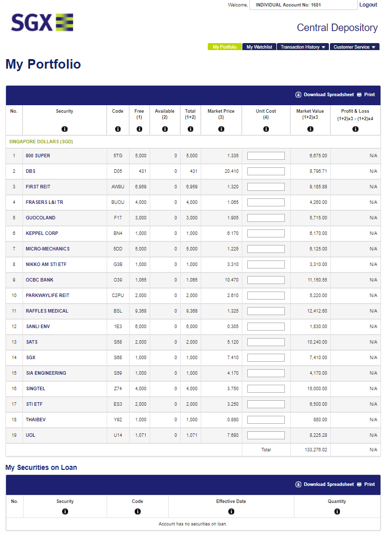Open RAFFLES MEDICAL link
Image resolution: width=392 pixels, height=537 pixels.
[x=47, y=311]
